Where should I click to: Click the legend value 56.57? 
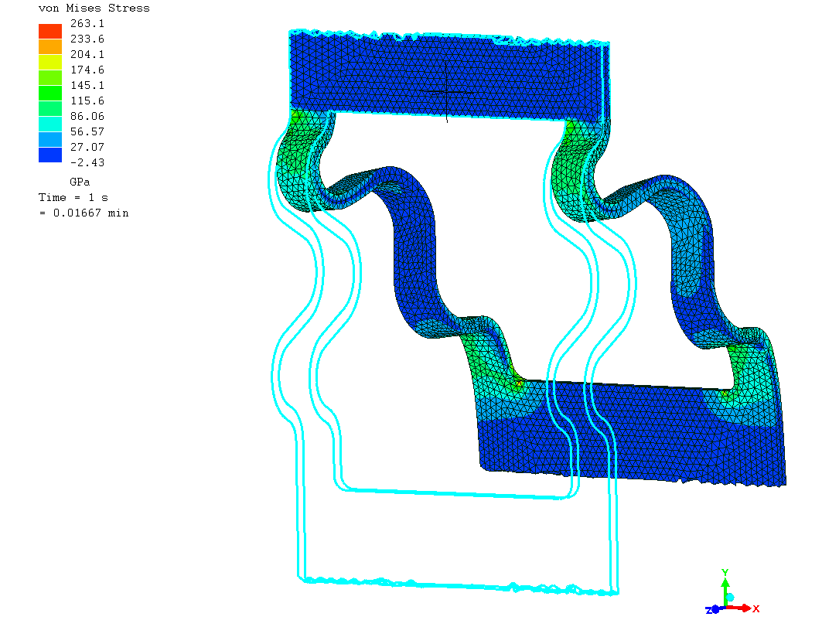(x=87, y=131)
